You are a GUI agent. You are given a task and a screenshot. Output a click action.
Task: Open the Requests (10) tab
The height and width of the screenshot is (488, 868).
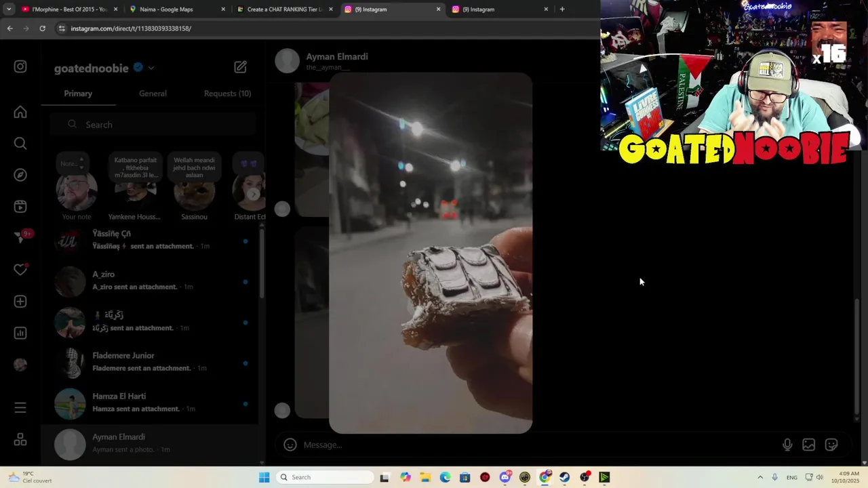coord(227,94)
